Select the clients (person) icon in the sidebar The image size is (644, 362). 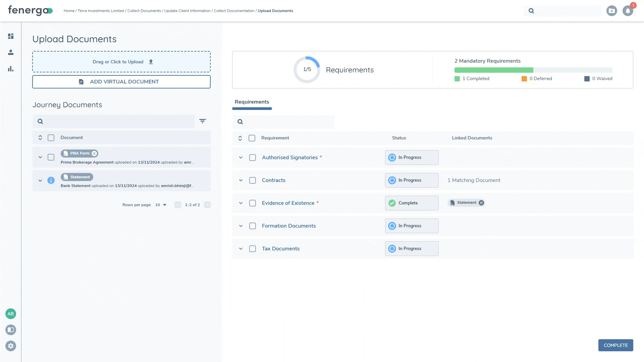click(x=11, y=52)
